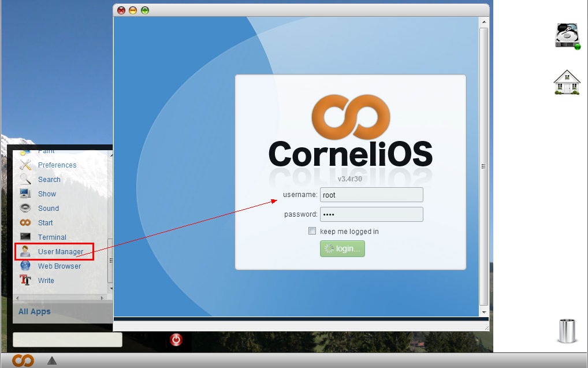Enable the keep me logged in checkbox

pos(312,231)
